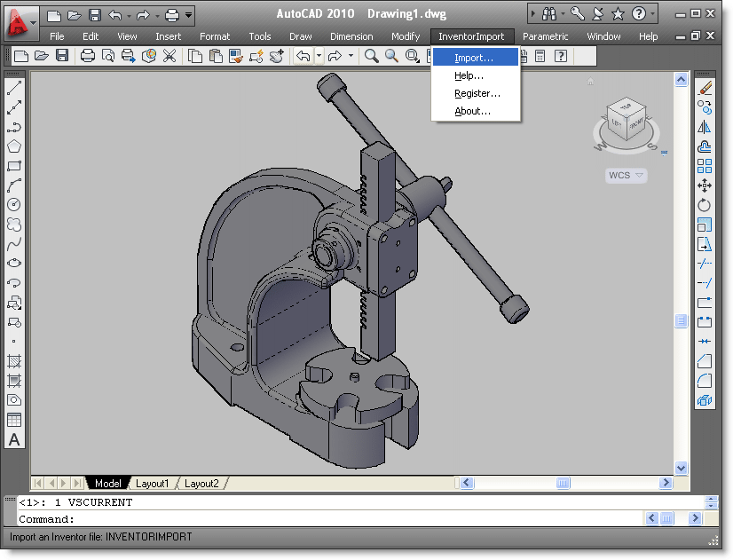The height and width of the screenshot is (560, 733).
Task: Open the undo history dropdown arrow
Action: (319, 56)
